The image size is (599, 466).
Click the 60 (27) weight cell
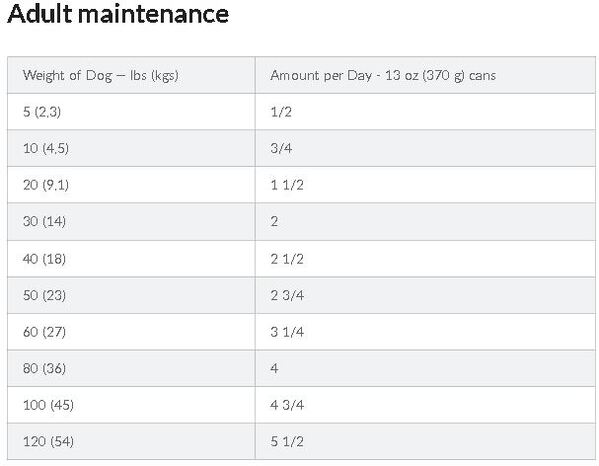(131, 332)
